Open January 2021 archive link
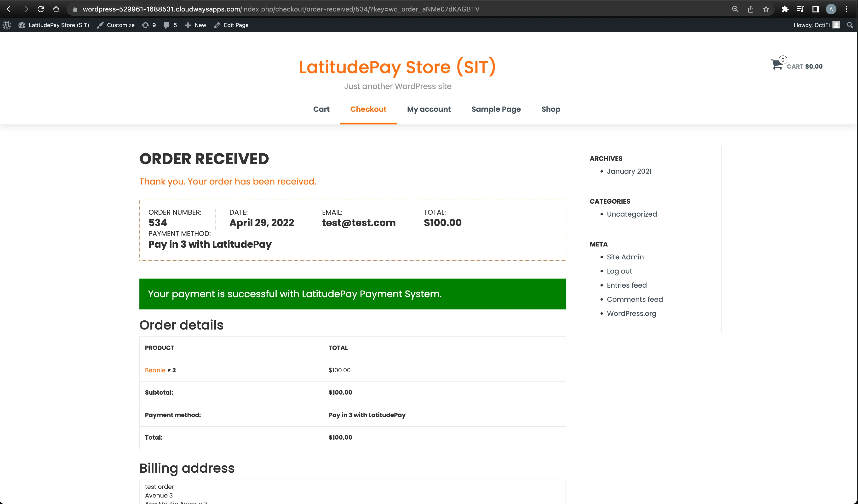Screen dimensions: 858x504 pos(629,171)
